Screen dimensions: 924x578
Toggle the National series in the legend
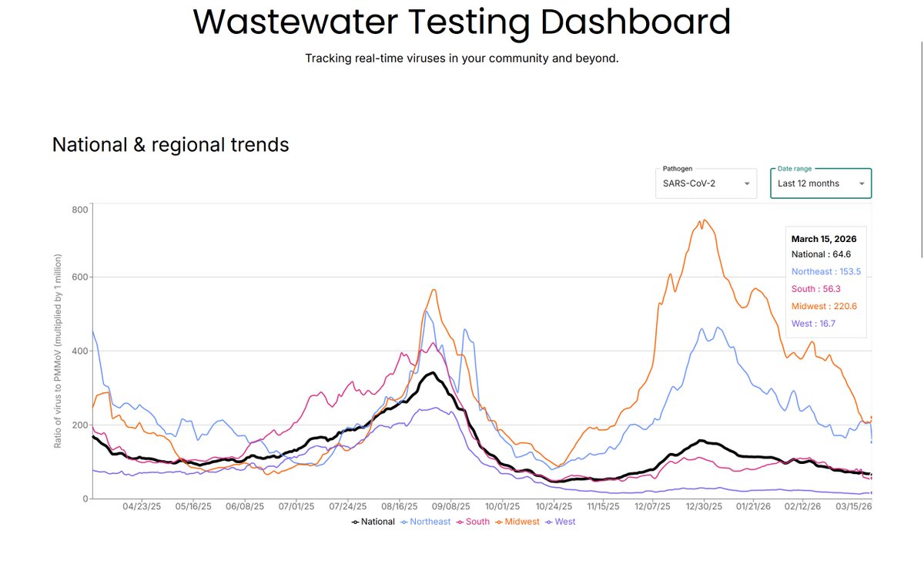coord(373,522)
